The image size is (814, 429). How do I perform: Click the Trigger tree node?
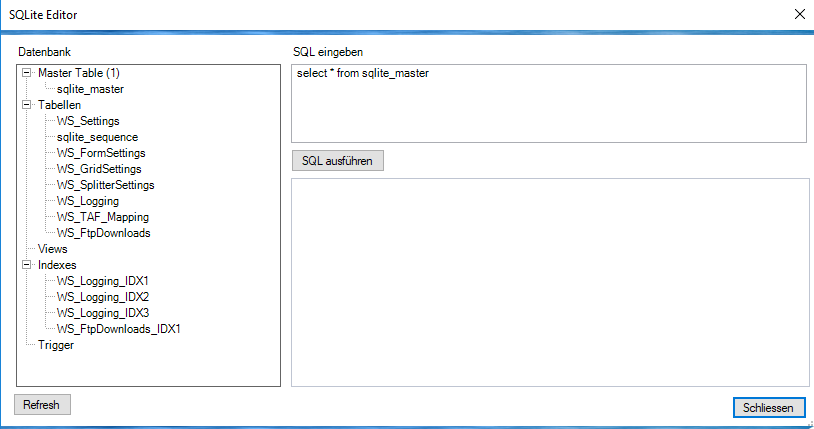(x=56, y=345)
